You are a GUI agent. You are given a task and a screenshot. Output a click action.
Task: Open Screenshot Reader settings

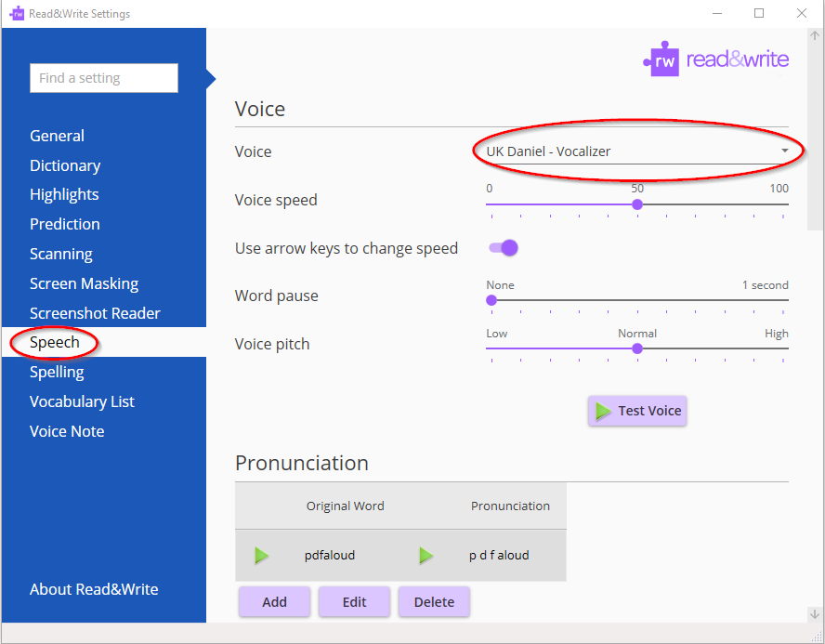tap(95, 313)
